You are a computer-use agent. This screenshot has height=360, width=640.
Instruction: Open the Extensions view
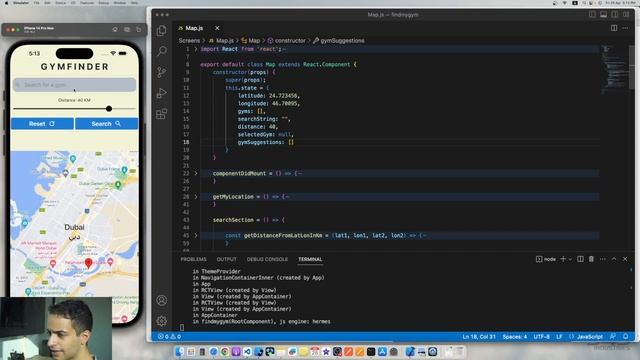(162, 114)
